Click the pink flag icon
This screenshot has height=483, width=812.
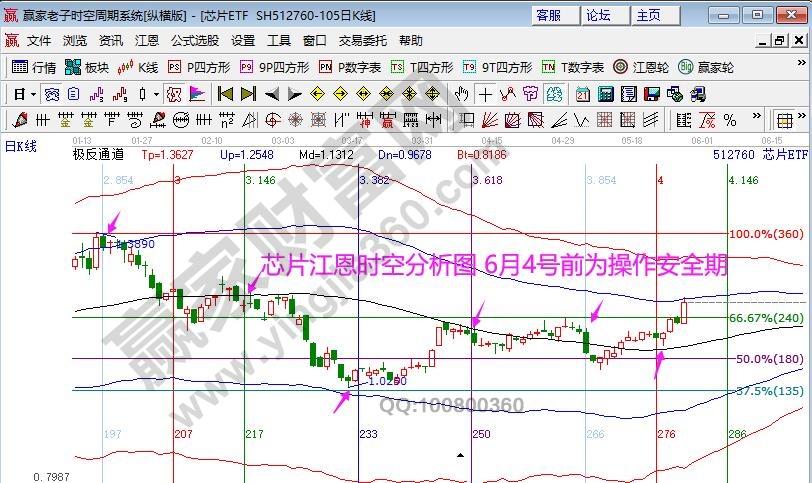point(197,94)
